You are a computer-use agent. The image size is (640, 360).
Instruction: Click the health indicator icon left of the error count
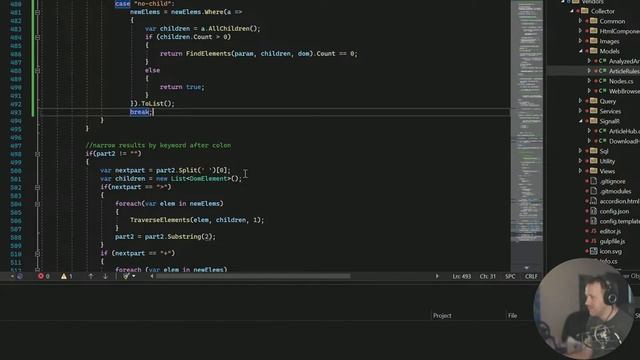[x=20, y=276]
